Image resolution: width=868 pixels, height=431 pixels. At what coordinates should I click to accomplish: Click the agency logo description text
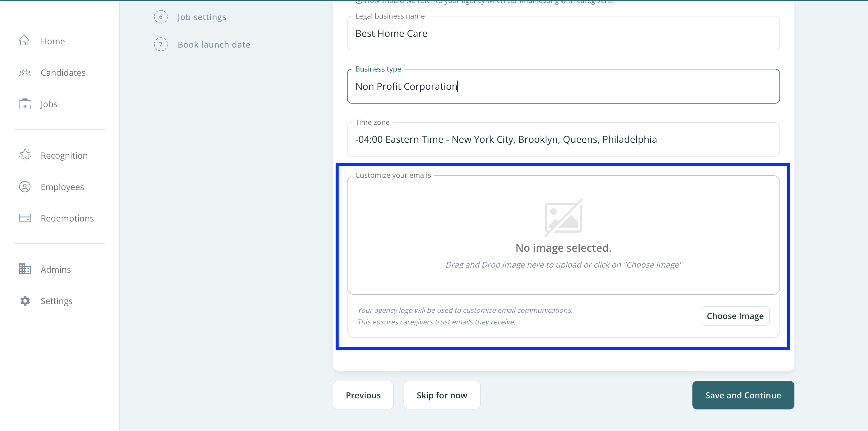pos(465,316)
